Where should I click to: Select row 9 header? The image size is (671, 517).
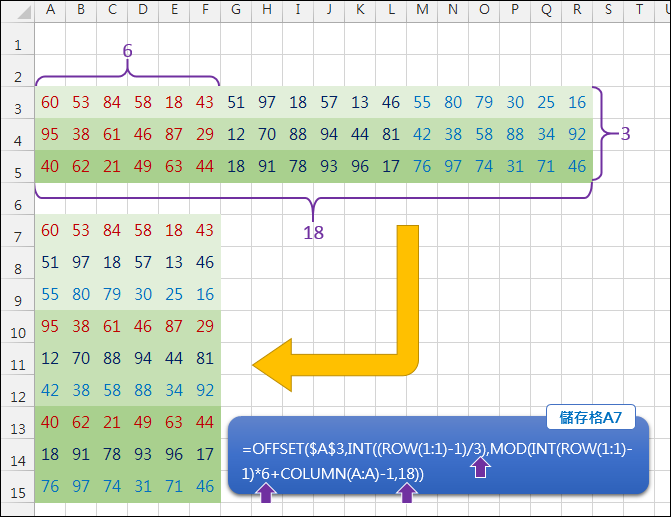click(18, 294)
